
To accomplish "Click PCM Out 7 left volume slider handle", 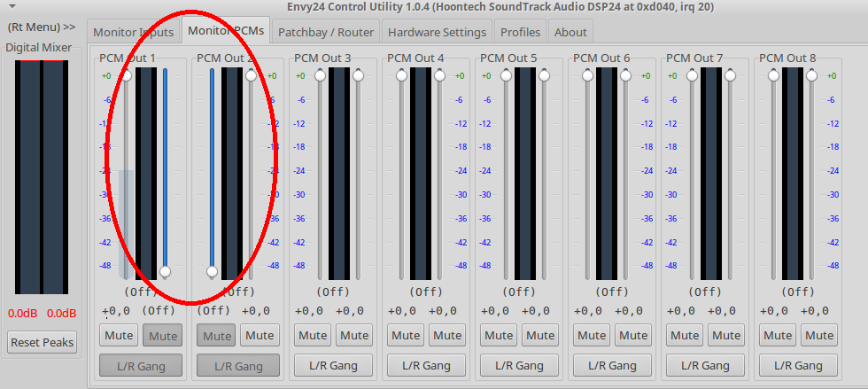I will (x=692, y=75).
